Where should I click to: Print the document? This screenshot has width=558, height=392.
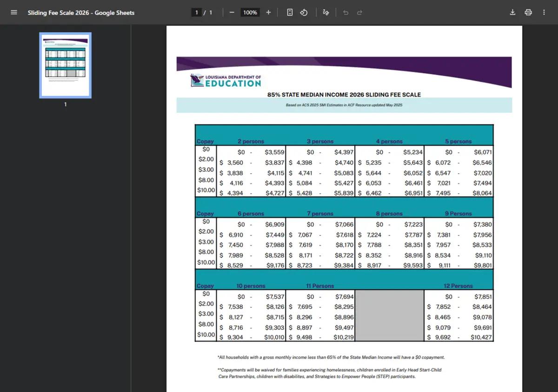(x=528, y=13)
